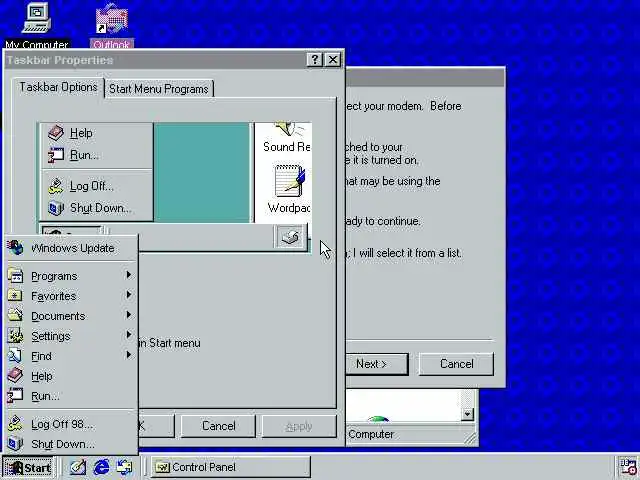
Task: Switch to the Taskbar Options tab
Action: [x=58, y=87]
